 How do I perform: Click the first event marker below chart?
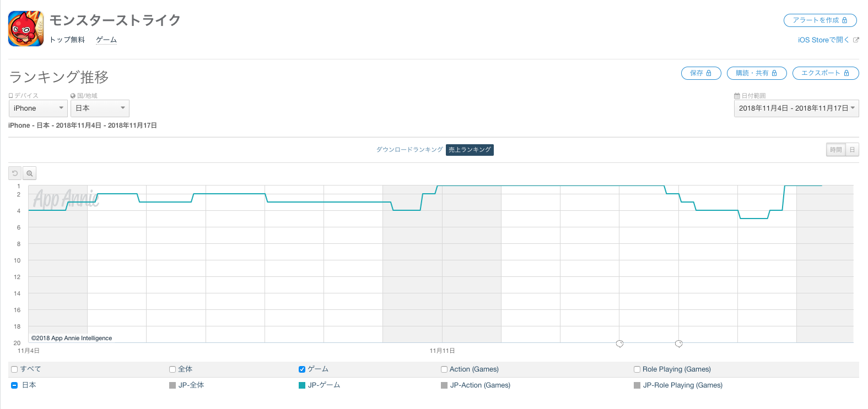[619, 343]
